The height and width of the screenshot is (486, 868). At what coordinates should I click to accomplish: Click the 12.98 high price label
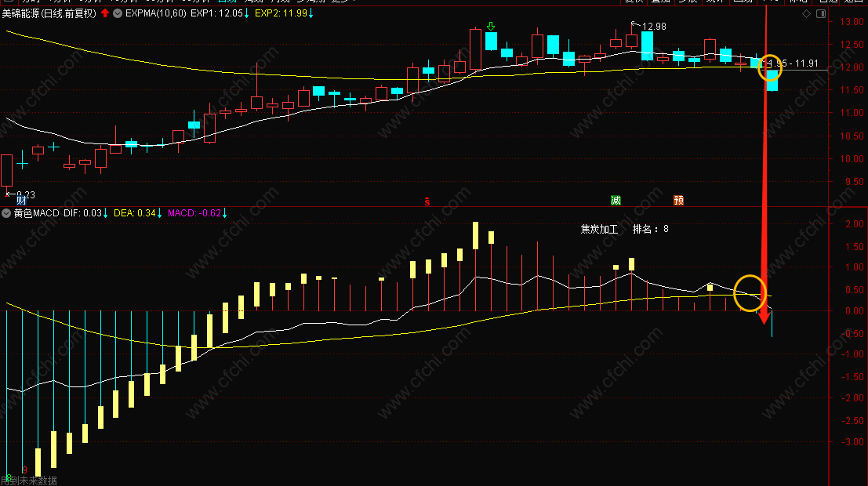click(x=654, y=27)
